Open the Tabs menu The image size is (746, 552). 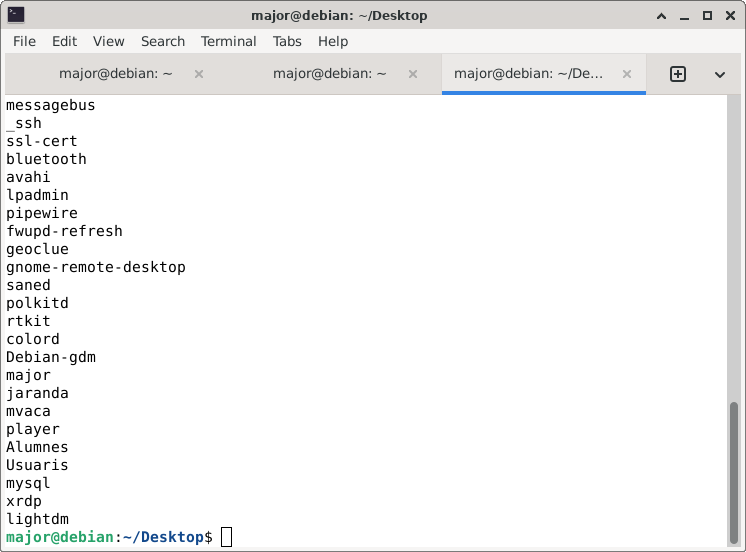pos(287,41)
